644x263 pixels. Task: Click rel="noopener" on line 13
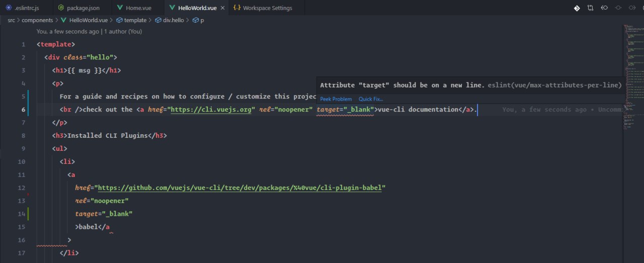pos(102,201)
